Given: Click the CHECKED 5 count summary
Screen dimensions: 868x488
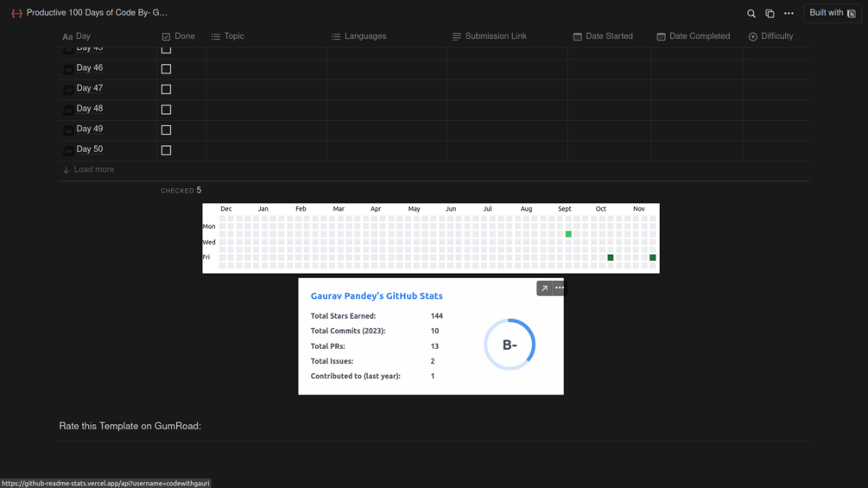Looking at the screenshot, I should pos(181,190).
